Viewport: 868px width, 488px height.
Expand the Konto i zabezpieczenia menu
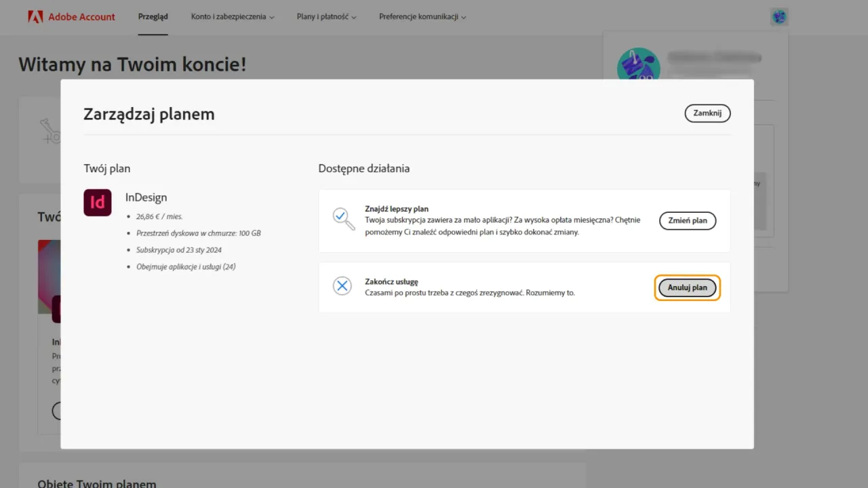point(233,16)
